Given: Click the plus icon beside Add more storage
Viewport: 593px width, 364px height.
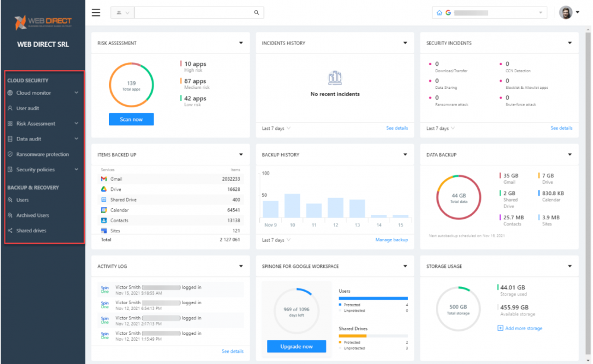Looking at the screenshot, I should pyautogui.click(x=500, y=328).
